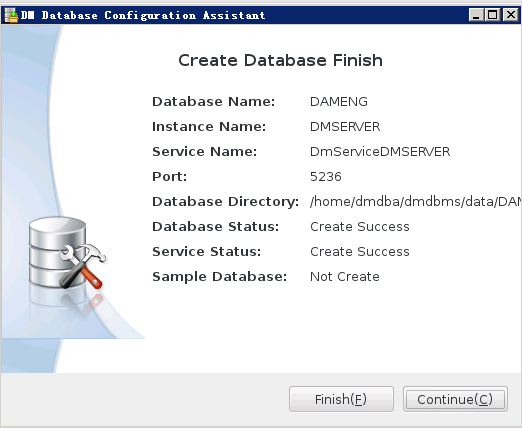Click the database with tools illustration
This screenshot has width=522, height=428.
point(67,253)
